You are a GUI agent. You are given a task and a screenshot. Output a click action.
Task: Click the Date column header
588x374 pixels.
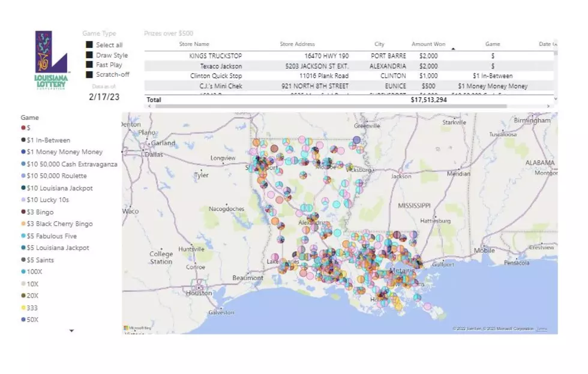[546, 44]
